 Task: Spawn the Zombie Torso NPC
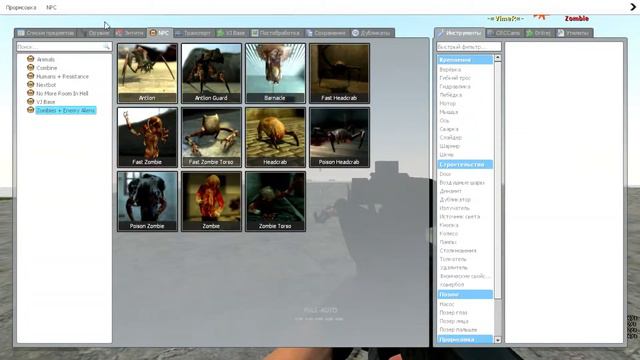(x=276, y=201)
